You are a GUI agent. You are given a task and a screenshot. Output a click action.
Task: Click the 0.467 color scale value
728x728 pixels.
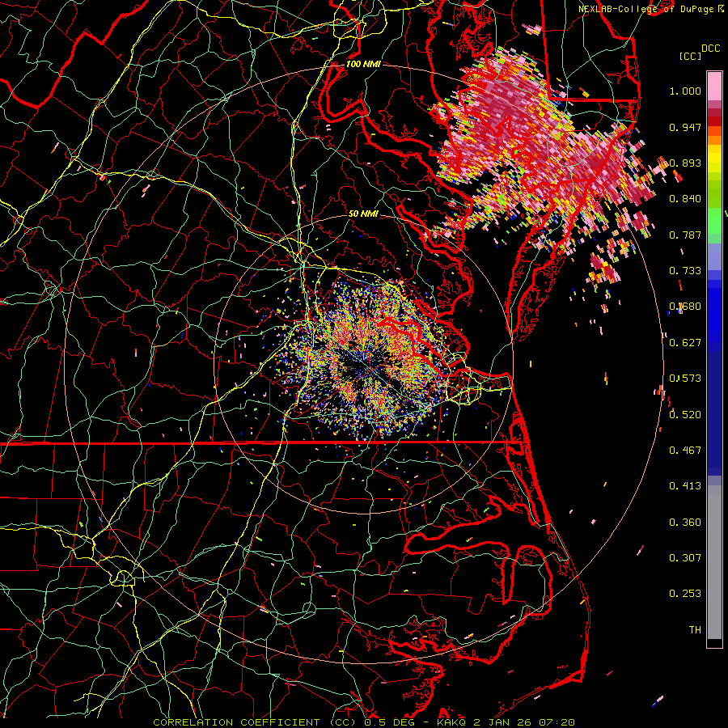pos(685,451)
